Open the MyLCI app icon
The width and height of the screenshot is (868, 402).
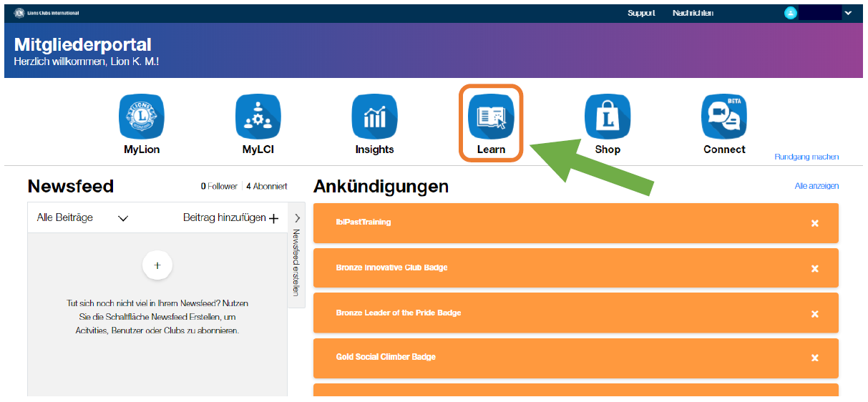(x=258, y=117)
